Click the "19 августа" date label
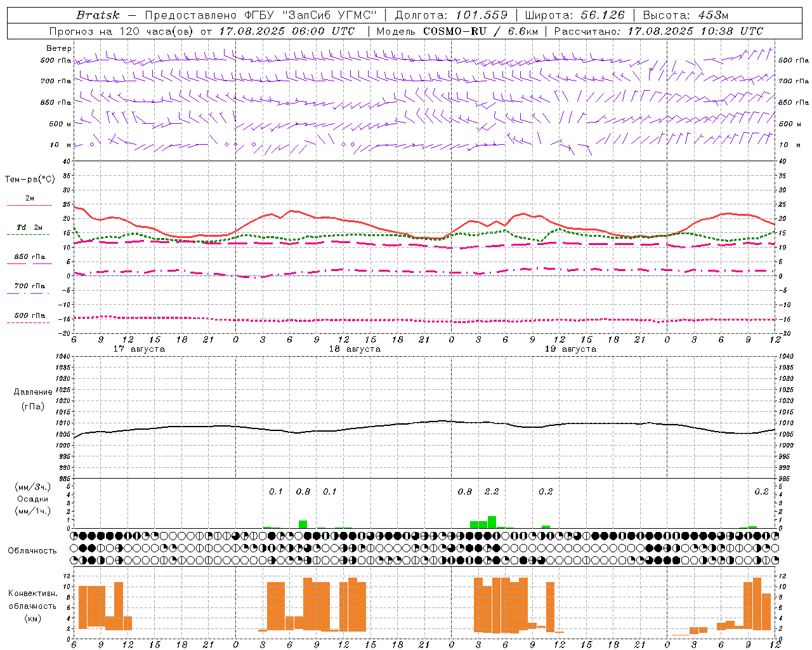Image resolution: width=812 pixels, height=650 pixels. 570,349
